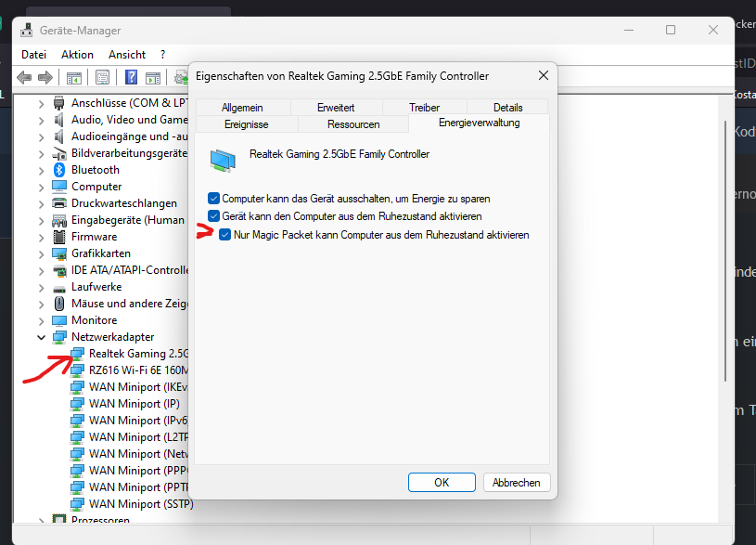The height and width of the screenshot is (545, 756).
Task: Select the 'WAN Miniport (PPTP' entry
Action: [x=138, y=487]
